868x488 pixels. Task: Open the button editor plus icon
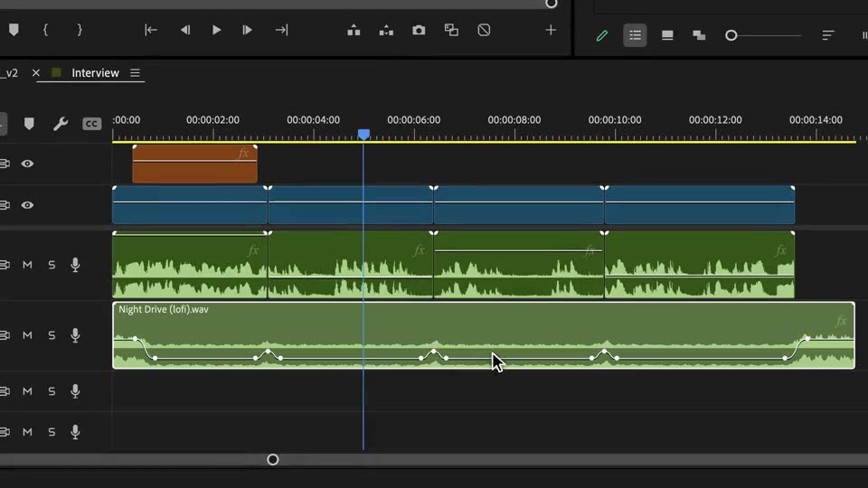coord(551,30)
